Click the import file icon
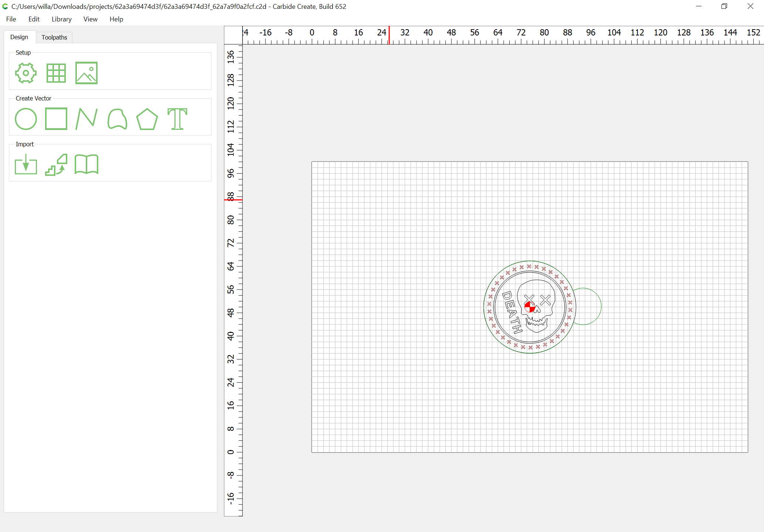 (26, 165)
